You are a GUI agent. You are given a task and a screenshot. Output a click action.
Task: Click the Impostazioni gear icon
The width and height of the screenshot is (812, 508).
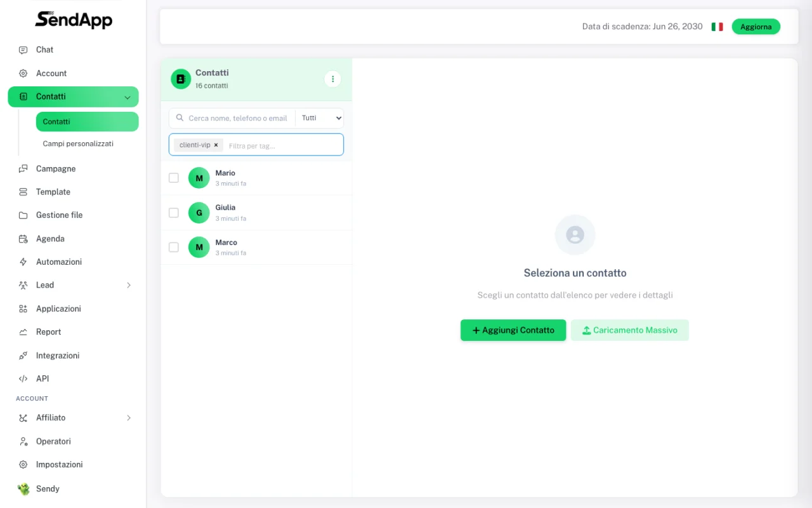(x=23, y=465)
